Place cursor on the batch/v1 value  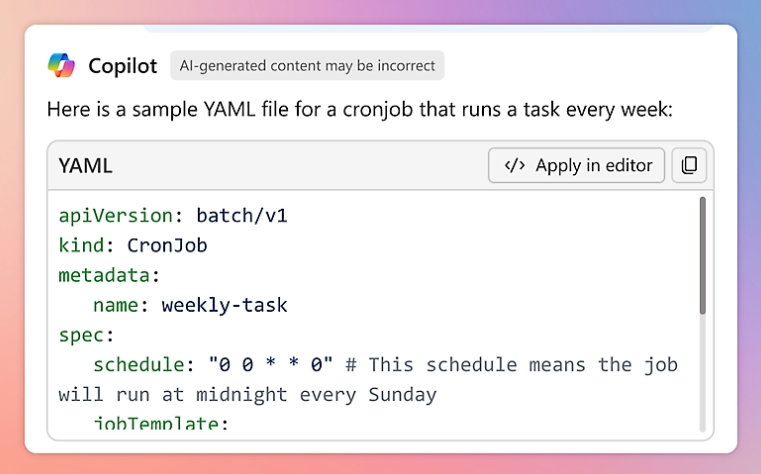(241, 215)
